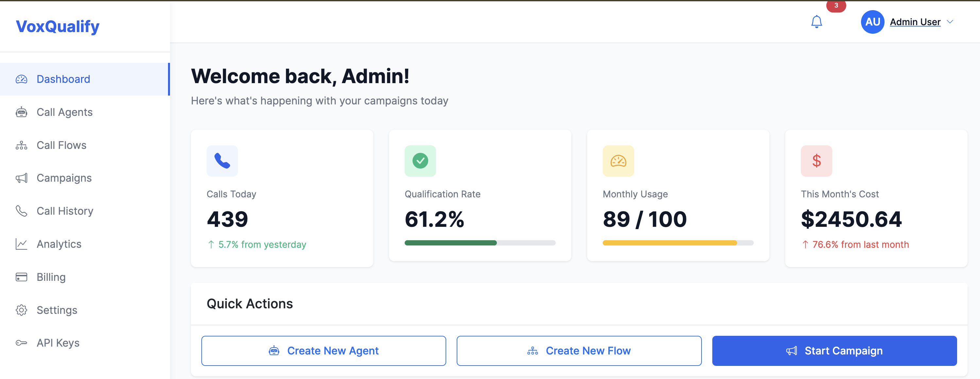The width and height of the screenshot is (980, 379).
Task: Select the Dashboard icon in the sidebar
Action: (22, 79)
